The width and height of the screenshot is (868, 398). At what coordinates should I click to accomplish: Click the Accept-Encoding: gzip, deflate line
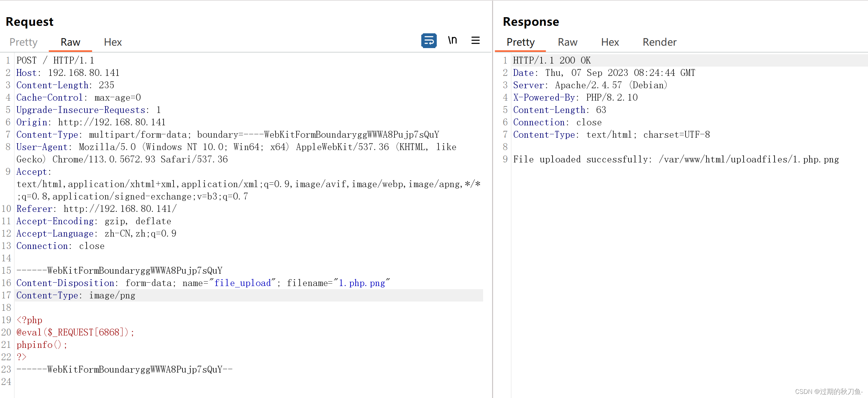[x=94, y=221]
